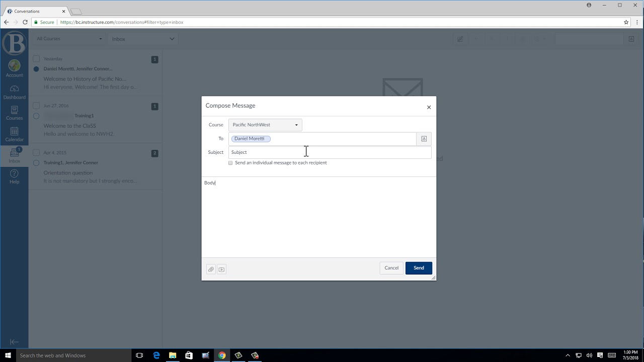Bookmark this page with the star
This screenshot has height=362, width=644.
pyautogui.click(x=626, y=22)
